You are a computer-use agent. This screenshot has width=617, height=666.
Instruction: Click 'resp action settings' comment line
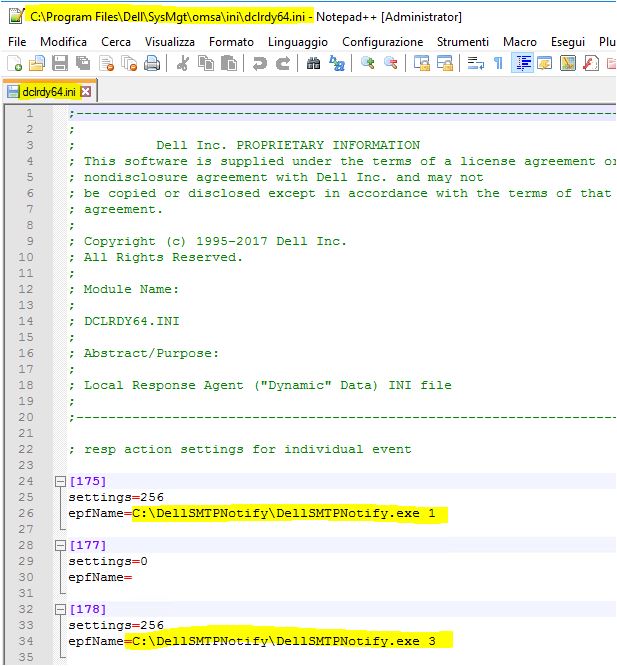point(240,449)
